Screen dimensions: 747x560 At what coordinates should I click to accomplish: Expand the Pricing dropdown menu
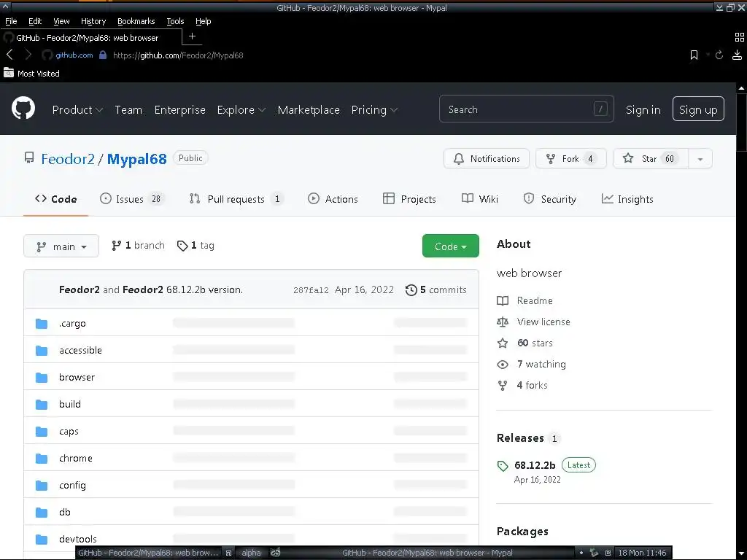tap(374, 109)
